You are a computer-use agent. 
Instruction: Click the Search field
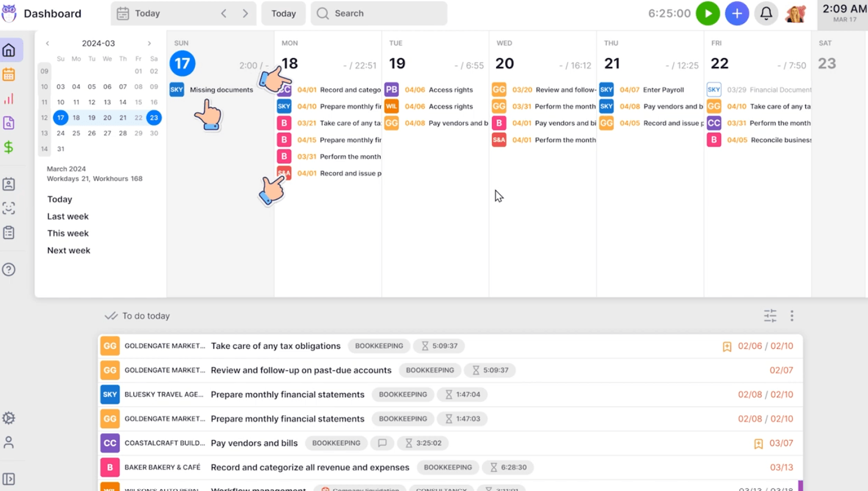[x=379, y=13]
